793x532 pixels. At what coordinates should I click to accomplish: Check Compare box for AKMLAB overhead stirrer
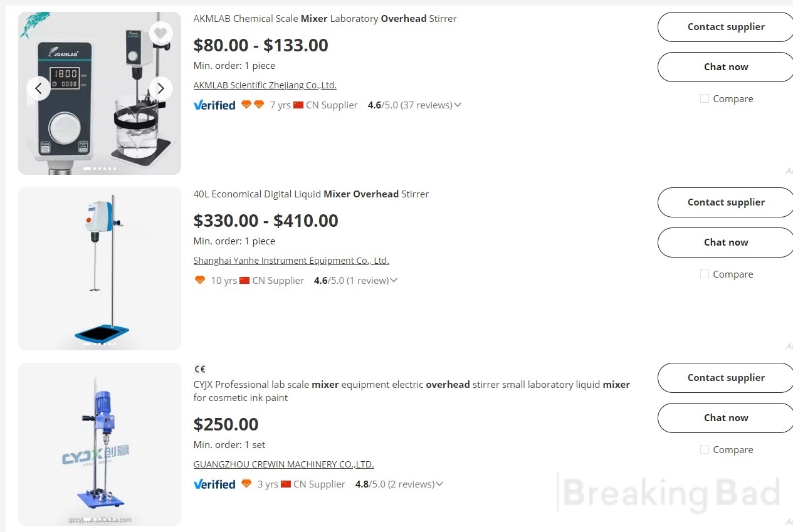pos(705,98)
